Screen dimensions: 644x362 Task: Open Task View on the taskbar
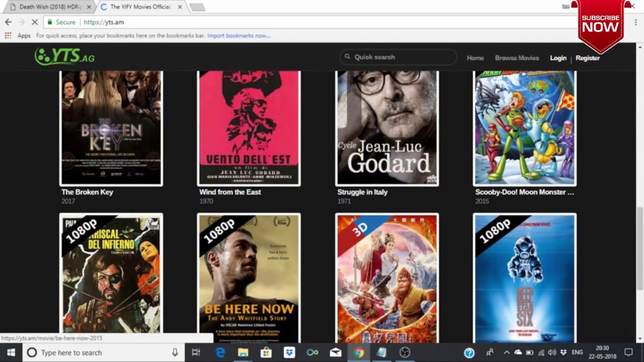tap(196, 352)
